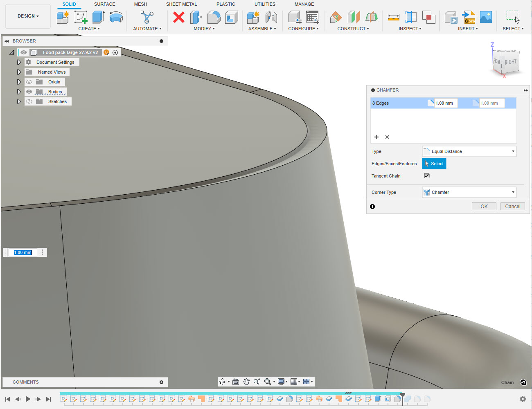Select the Fillet tool
This screenshot has width=532, height=409.
coord(214,17)
